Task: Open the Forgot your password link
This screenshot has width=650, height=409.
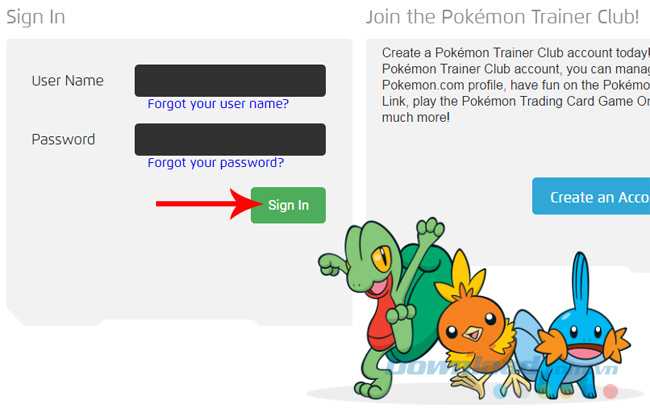Action: (x=216, y=162)
